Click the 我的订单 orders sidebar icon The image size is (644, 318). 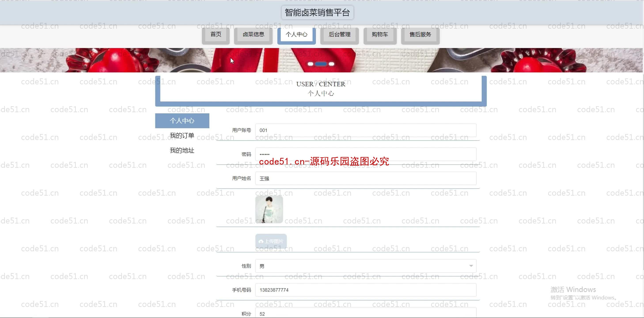click(182, 135)
